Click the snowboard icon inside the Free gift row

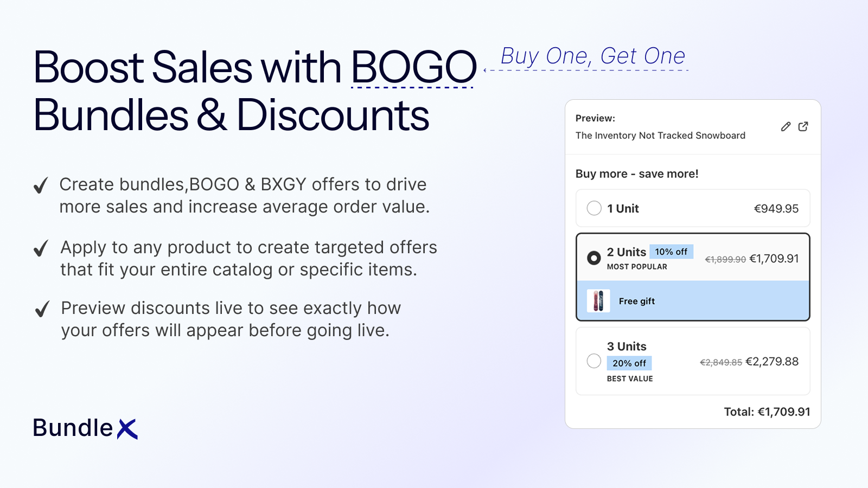coord(598,301)
